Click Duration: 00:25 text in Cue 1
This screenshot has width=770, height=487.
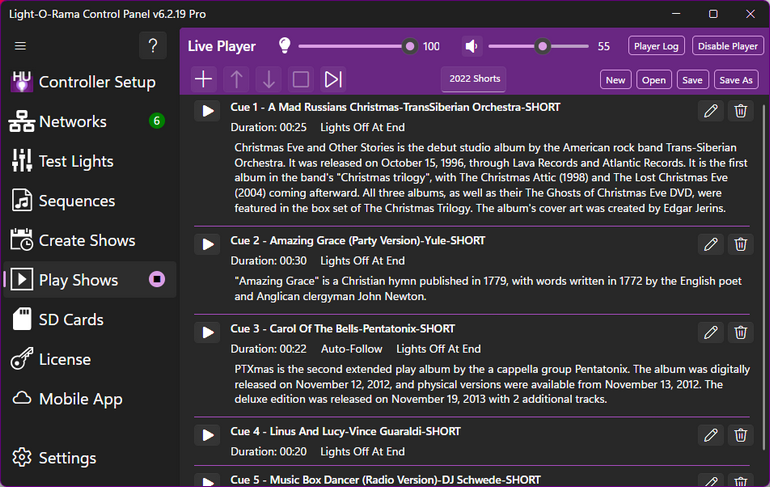(x=269, y=127)
